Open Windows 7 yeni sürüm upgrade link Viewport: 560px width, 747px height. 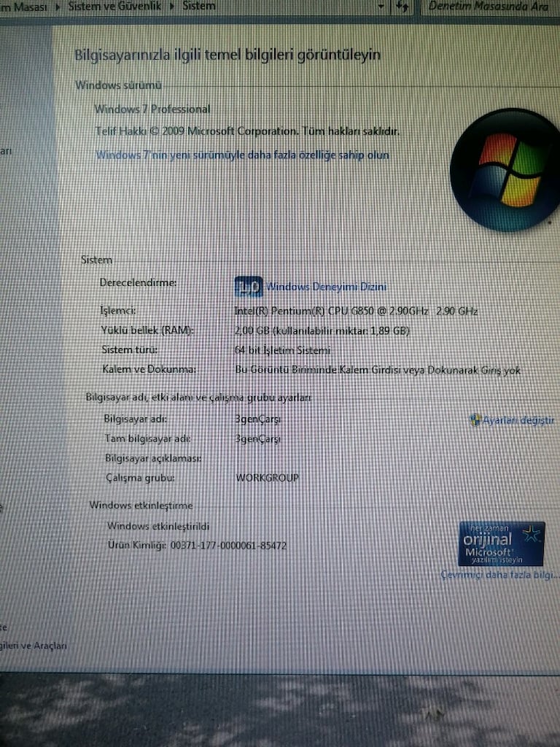point(242,155)
